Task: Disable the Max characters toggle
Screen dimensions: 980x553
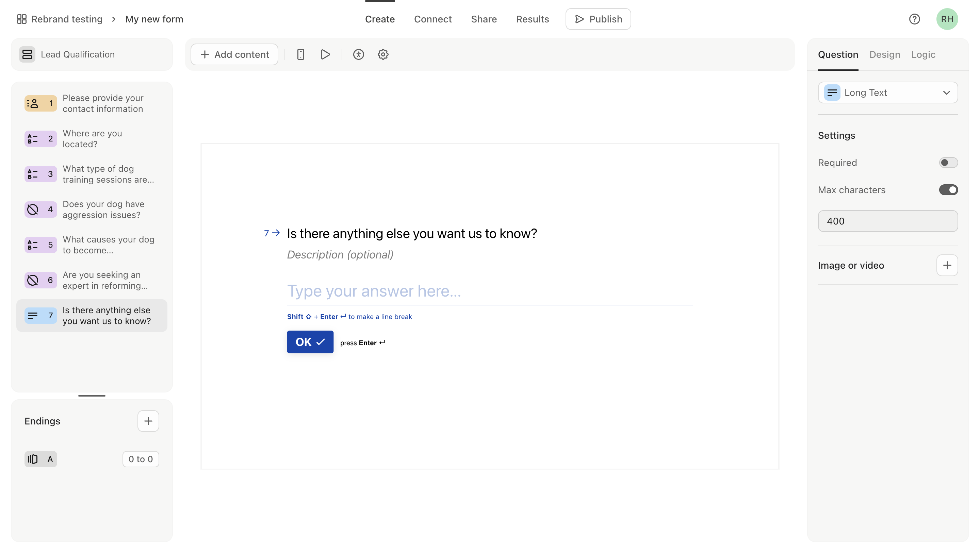Action: [949, 190]
